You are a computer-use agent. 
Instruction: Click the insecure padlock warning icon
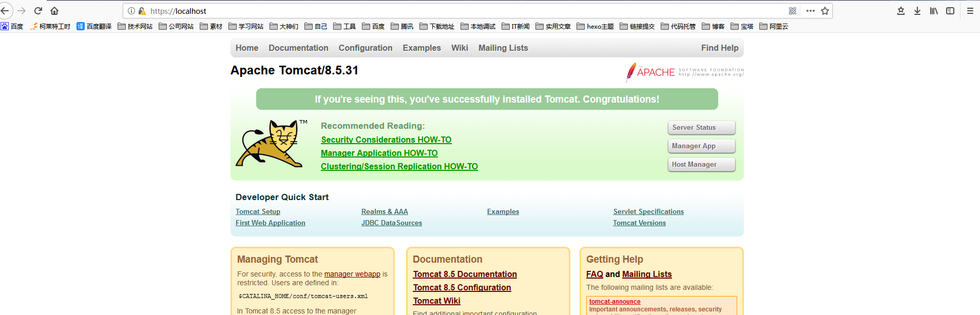click(x=142, y=11)
